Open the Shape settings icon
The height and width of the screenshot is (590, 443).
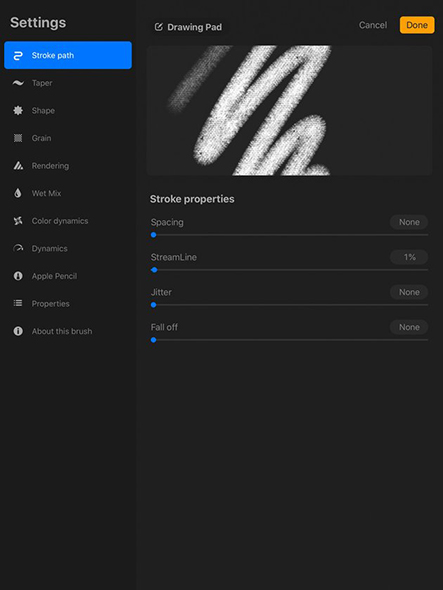point(18,110)
